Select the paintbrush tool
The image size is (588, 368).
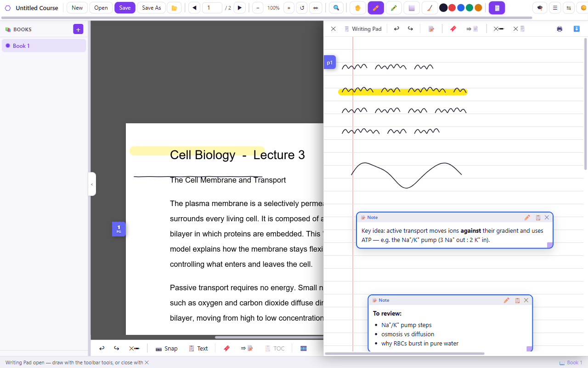click(x=430, y=8)
